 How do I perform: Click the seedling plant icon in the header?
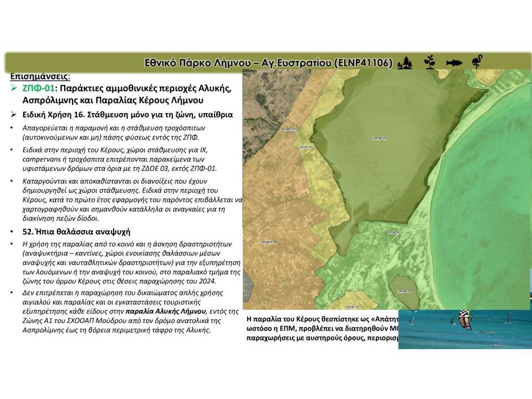(429, 62)
